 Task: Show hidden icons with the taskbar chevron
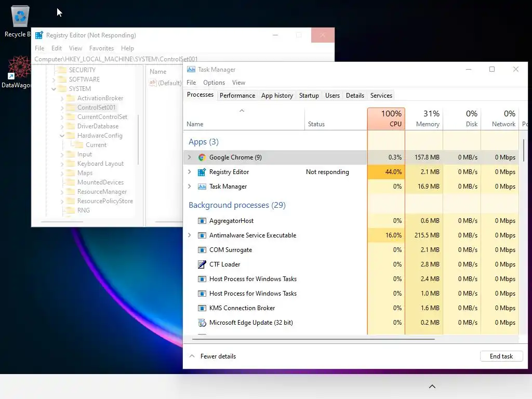[432, 387]
